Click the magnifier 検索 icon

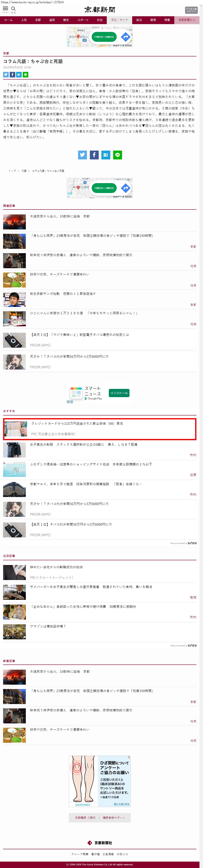point(13,9)
